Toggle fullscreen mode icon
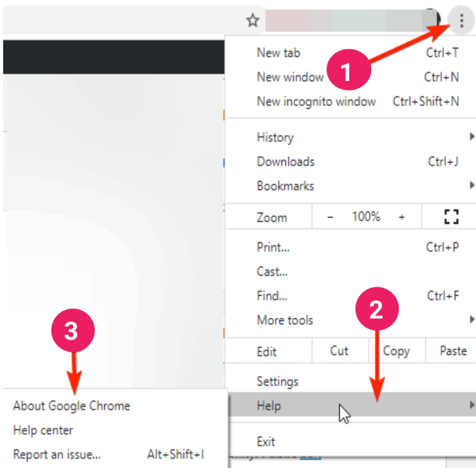476x476 pixels. click(x=451, y=216)
